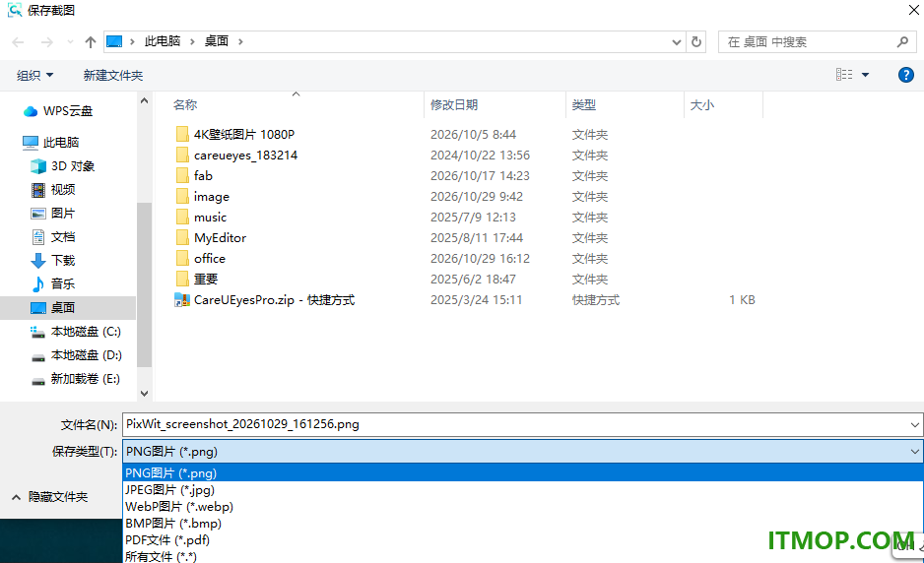Click sidebar scrollbar up arrow
This screenshot has height=563, width=924.
tap(145, 100)
